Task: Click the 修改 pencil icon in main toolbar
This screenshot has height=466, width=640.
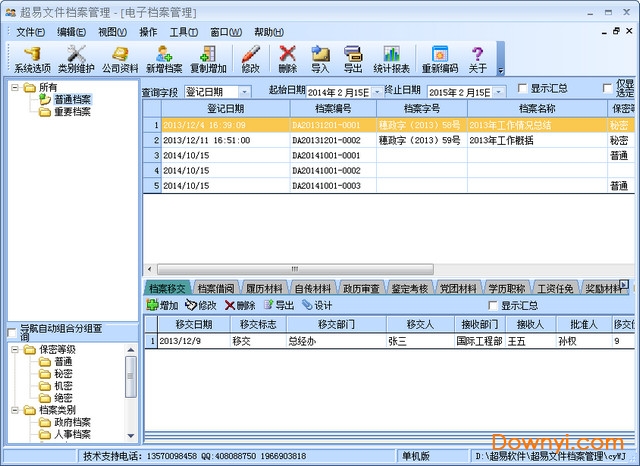Action: (x=251, y=59)
